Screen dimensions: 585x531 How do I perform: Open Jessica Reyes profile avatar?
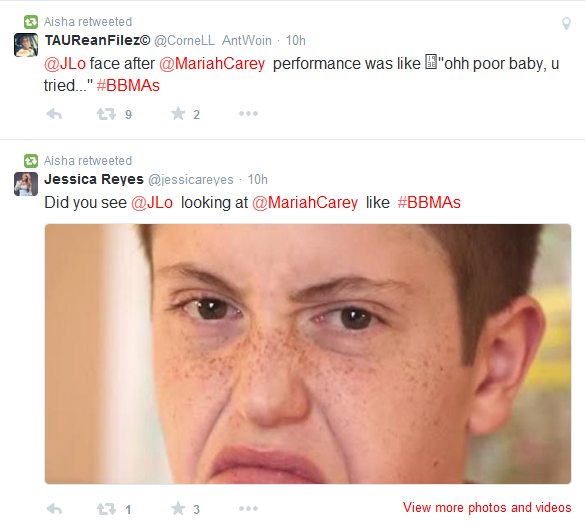tap(26, 184)
